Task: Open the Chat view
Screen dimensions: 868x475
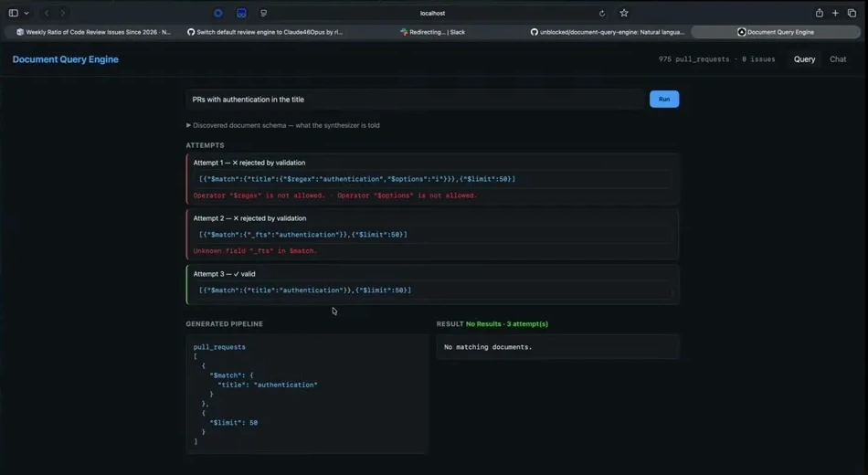Action: click(x=838, y=59)
